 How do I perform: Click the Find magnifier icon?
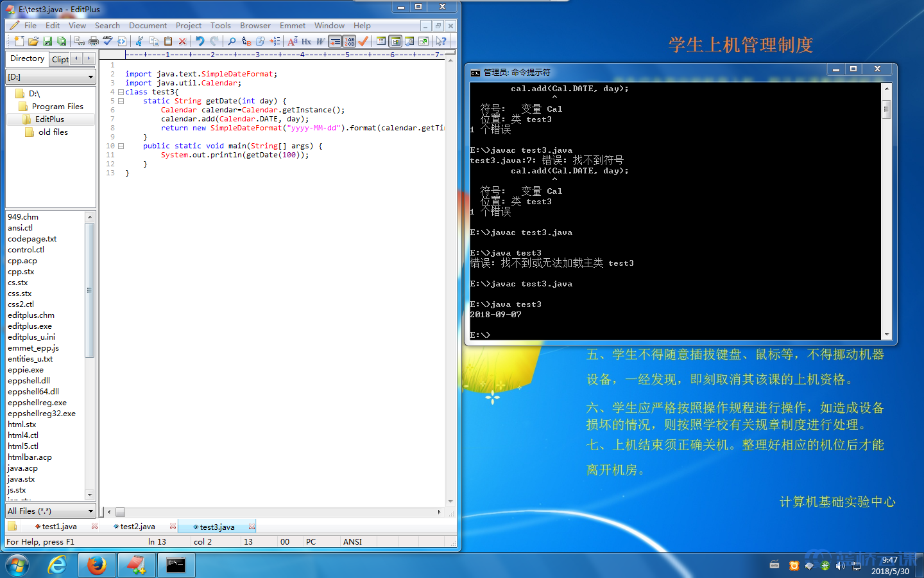coord(232,41)
